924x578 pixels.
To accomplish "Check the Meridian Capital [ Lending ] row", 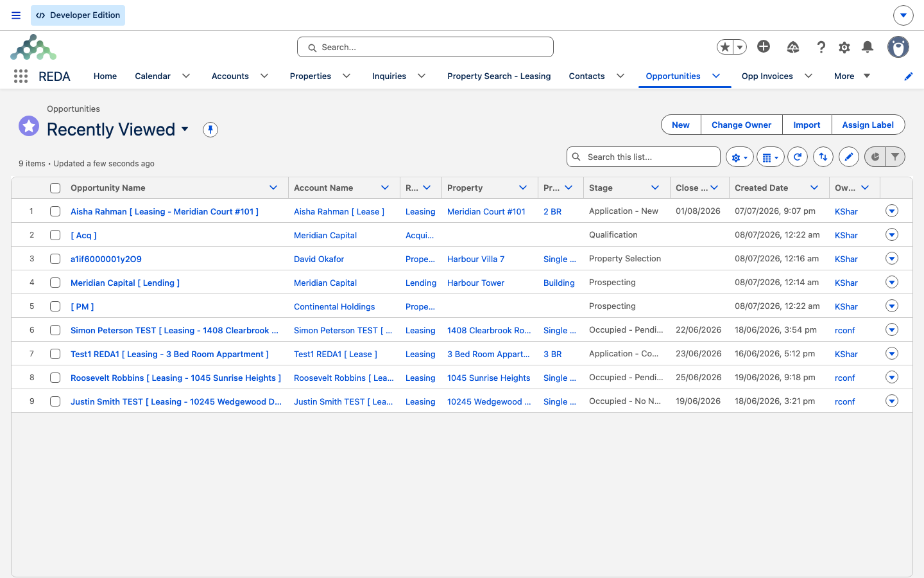I will (55, 283).
